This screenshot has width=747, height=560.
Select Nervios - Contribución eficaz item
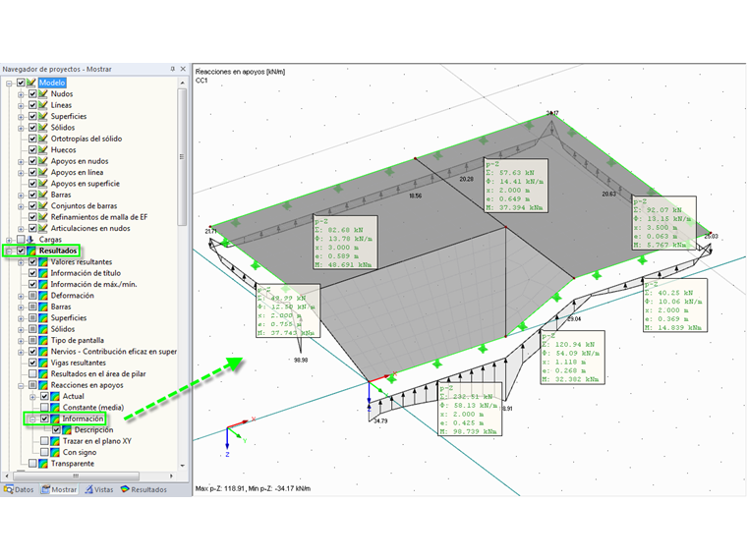click(x=113, y=352)
